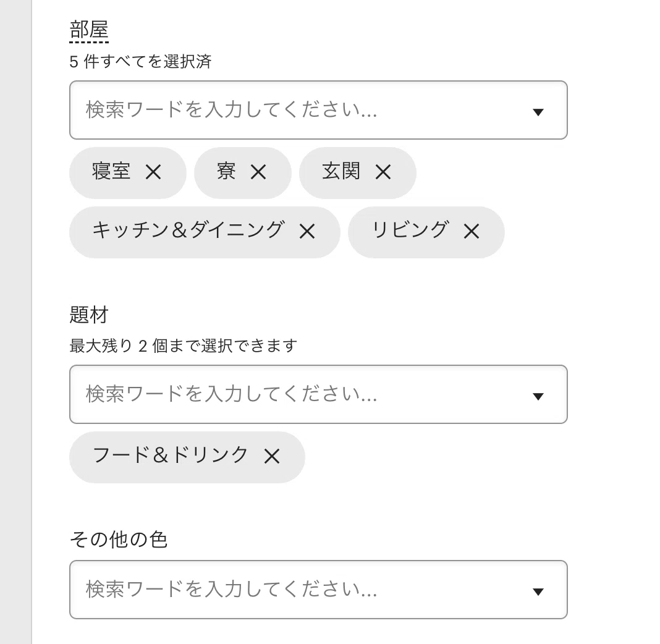
Task: Click the キッチン&ダイニング chip text
Action: pyautogui.click(x=188, y=231)
